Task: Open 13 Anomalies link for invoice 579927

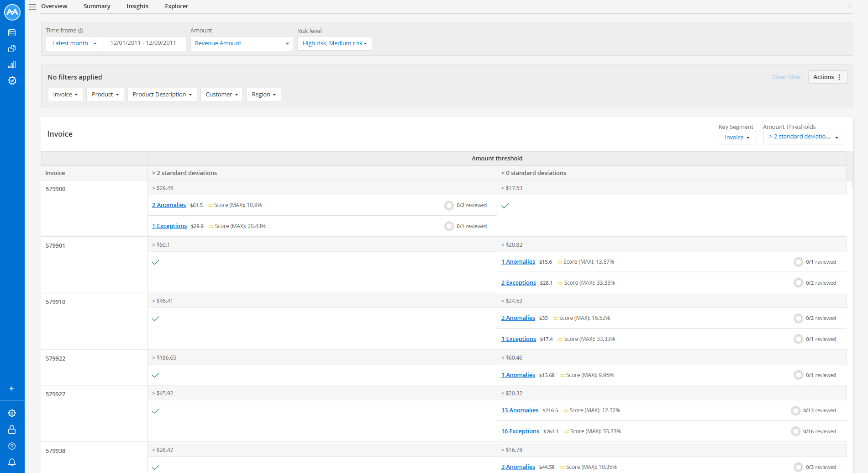Action: click(520, 410)
